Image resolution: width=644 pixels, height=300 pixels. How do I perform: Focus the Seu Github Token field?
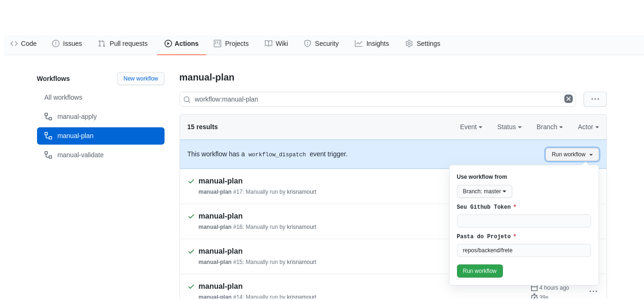click(x=524, y=221)
